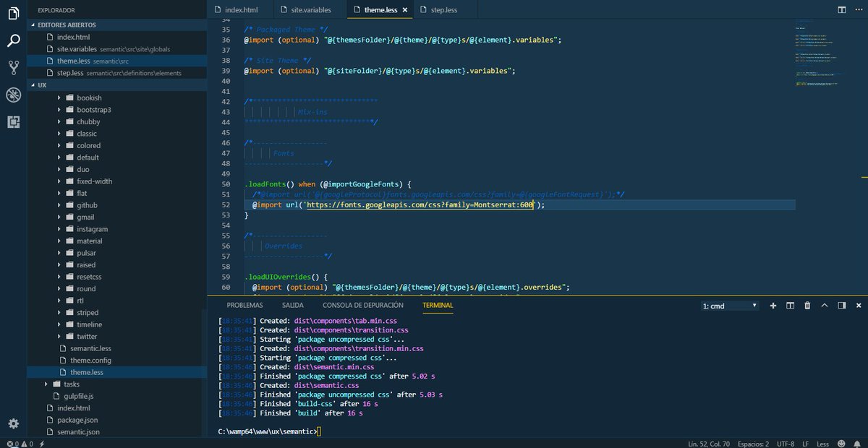This screenshot has width=868, height=448.
Task: Move the panel to the side
Action: point(841,306)
